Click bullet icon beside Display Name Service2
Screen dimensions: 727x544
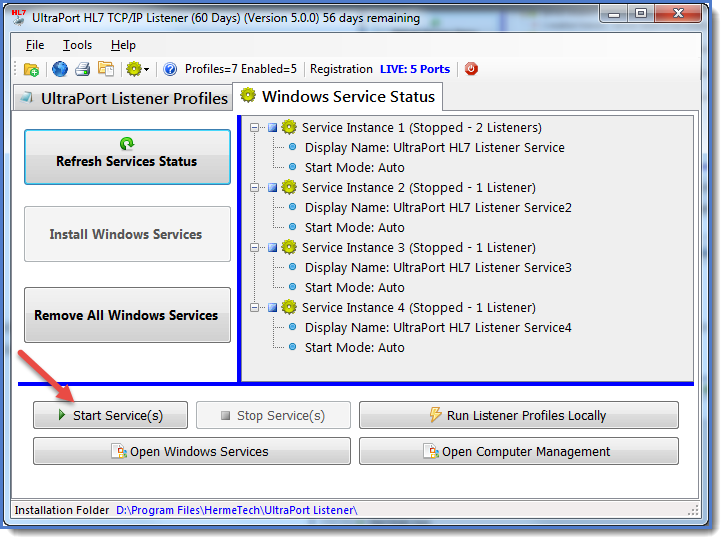(293, 207)
